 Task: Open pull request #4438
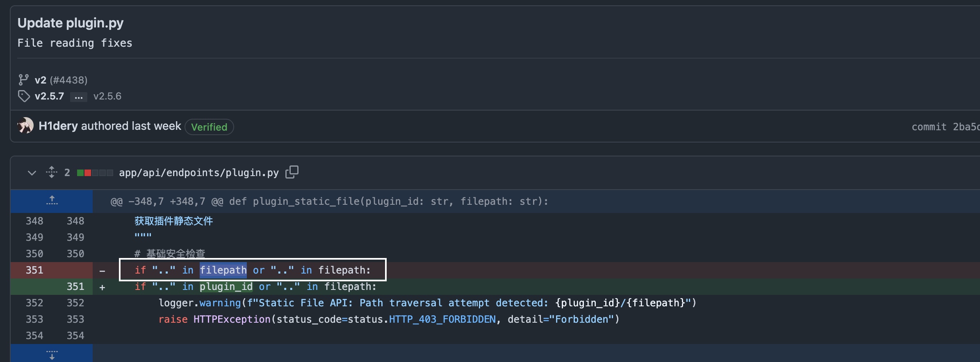(x=68, y=80)
